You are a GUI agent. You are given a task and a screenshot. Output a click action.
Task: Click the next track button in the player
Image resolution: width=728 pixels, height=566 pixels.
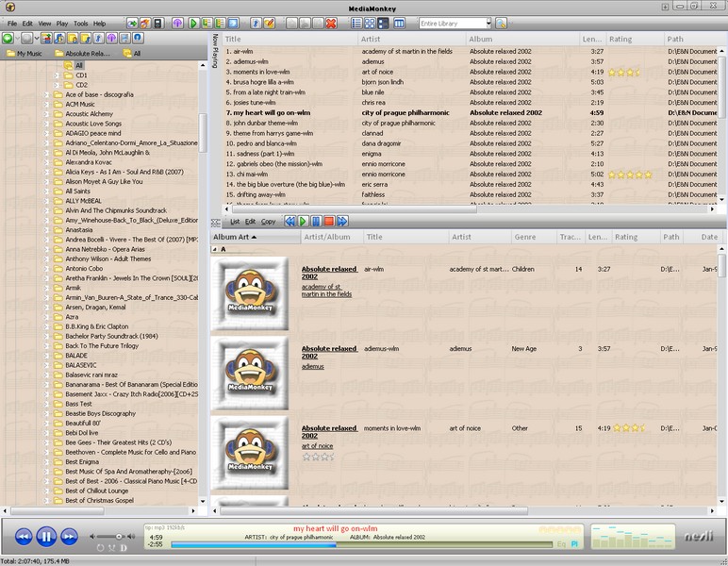69,537
